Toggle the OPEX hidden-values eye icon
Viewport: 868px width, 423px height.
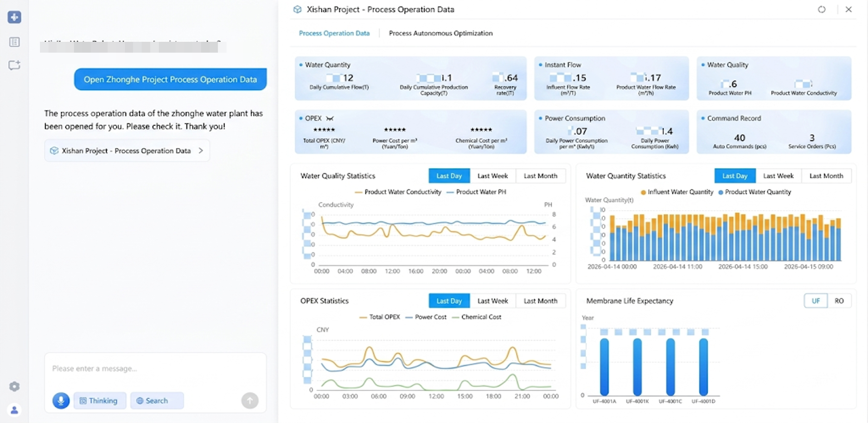(330, 118)
